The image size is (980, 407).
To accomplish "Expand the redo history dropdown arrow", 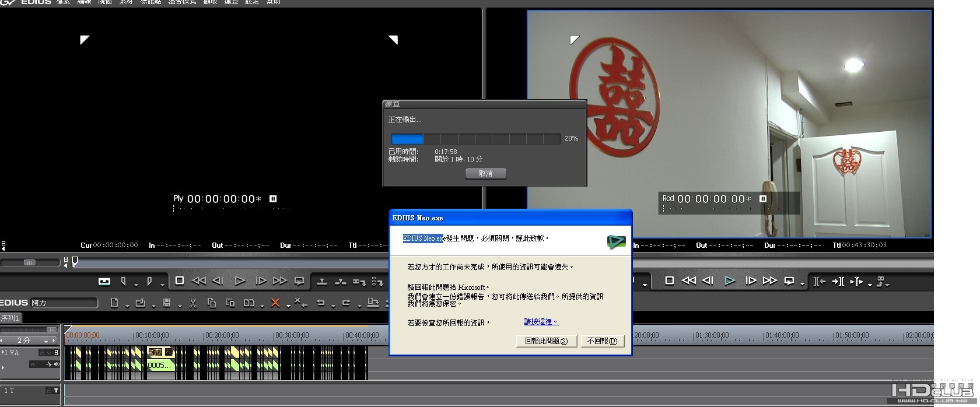I will point(359,306).
